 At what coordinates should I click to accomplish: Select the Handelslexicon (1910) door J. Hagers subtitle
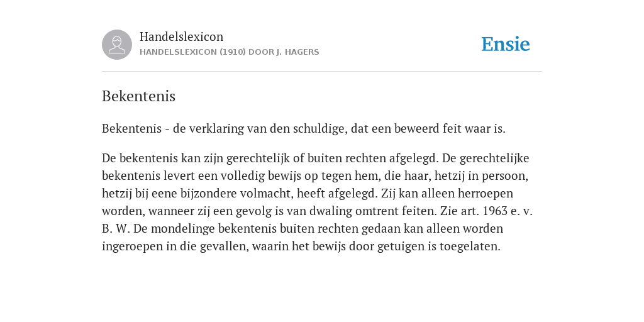(x=229, y=52)
